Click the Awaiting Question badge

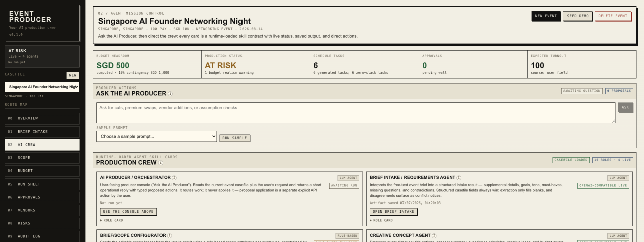[x=582, y=91]
